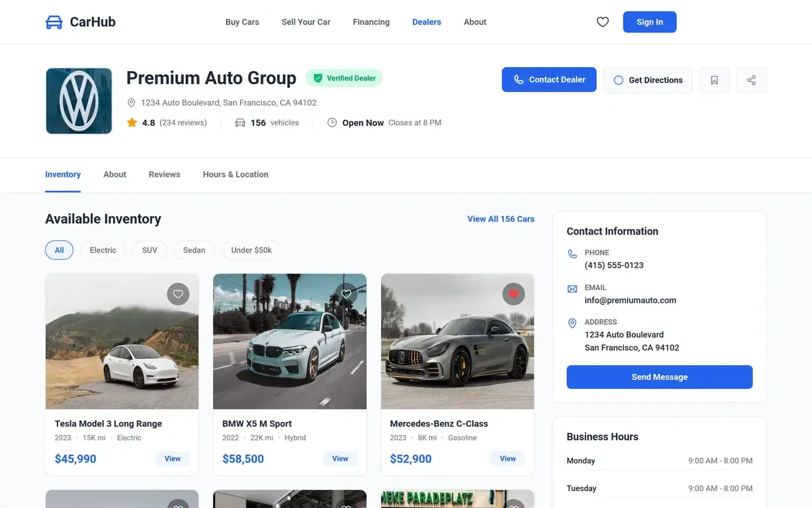Open favorites via header heart icon
The image size is (812, 508).
click(602, 22)
